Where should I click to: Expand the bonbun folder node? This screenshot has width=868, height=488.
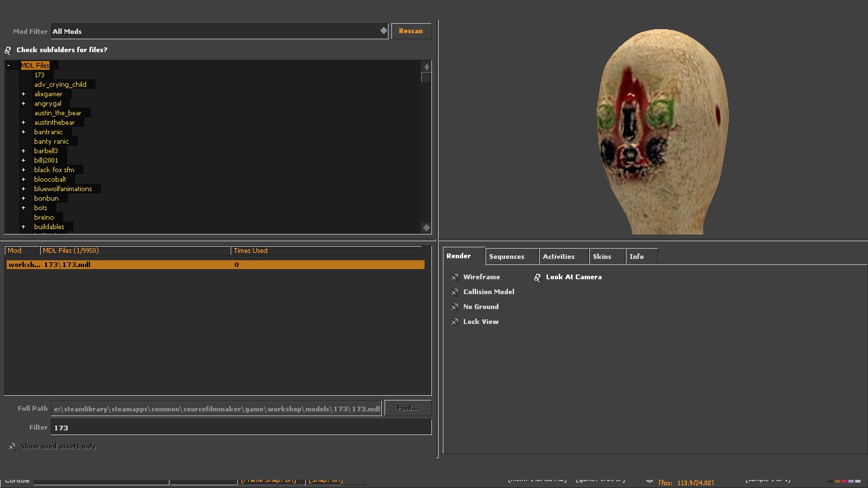coord(23,199)
